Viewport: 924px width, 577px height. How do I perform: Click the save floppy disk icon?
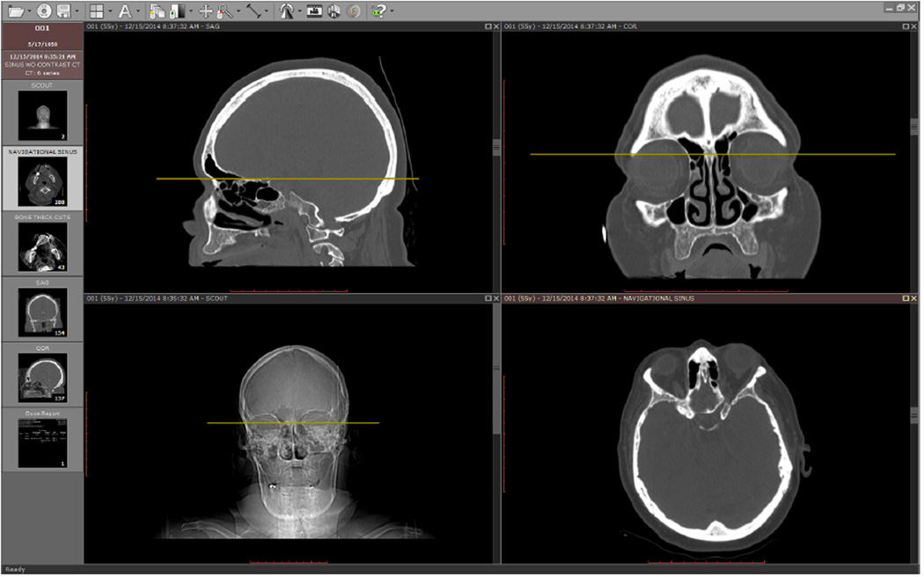point(65,11)
